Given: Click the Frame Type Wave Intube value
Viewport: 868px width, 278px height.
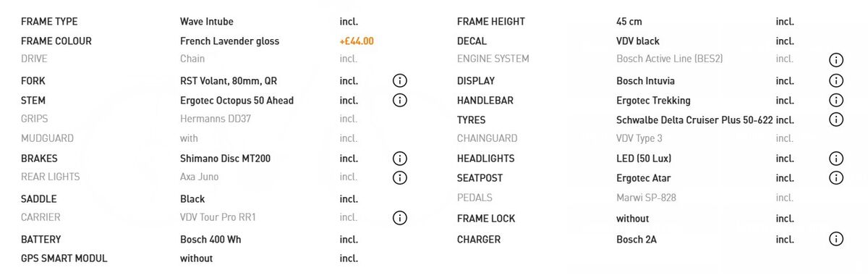Looking at the screenshot, I should tap(207, 22).
